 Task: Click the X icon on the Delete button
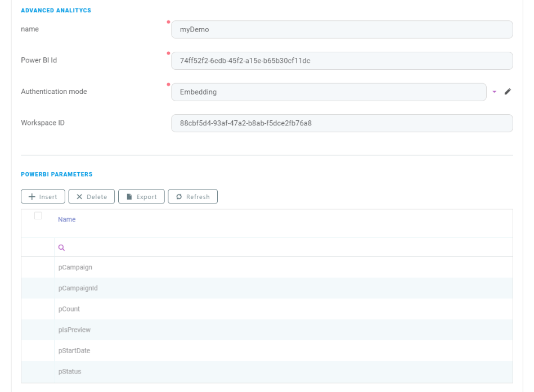79,196
